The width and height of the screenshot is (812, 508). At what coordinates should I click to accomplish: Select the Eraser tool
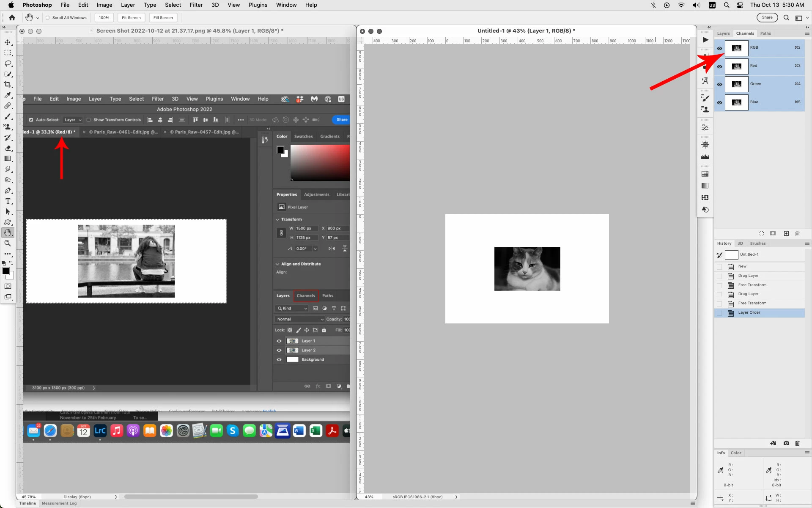point(8,148)
